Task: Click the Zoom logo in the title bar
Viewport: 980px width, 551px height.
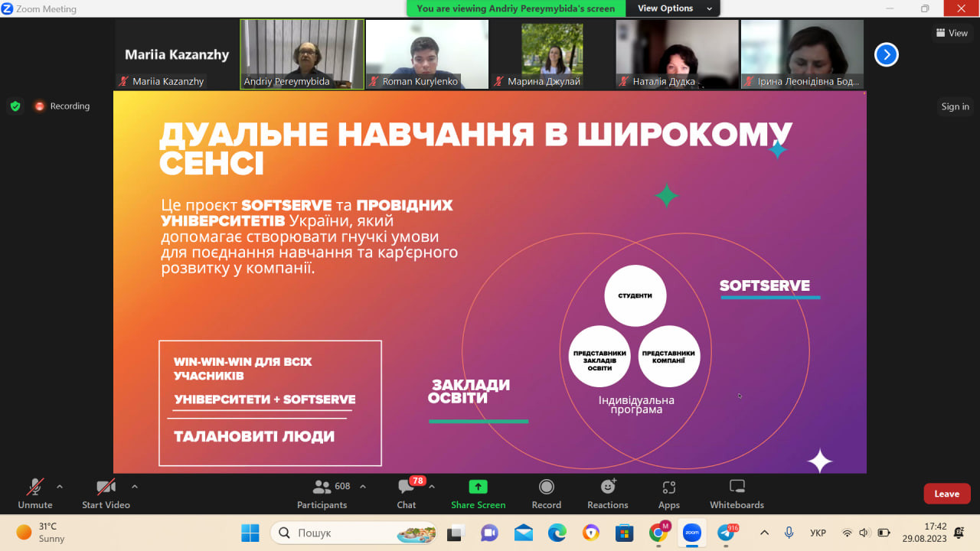Action: [x=8, y=8]
